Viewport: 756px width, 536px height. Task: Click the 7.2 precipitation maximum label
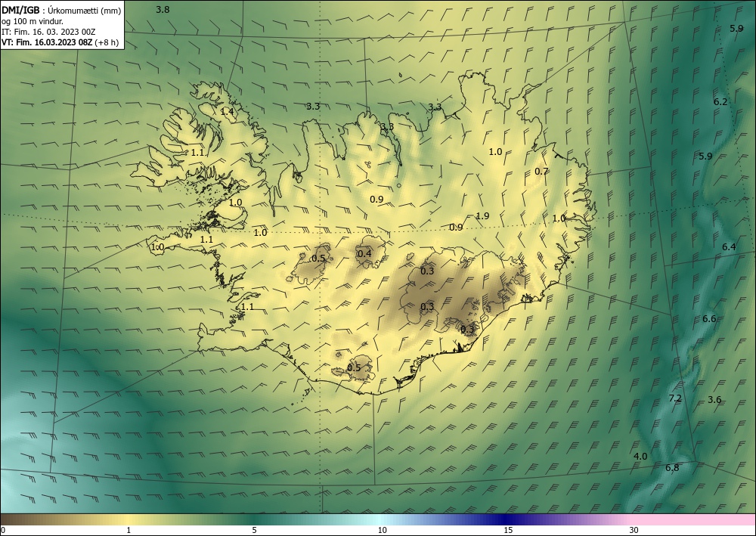click(x=675, y=398)
